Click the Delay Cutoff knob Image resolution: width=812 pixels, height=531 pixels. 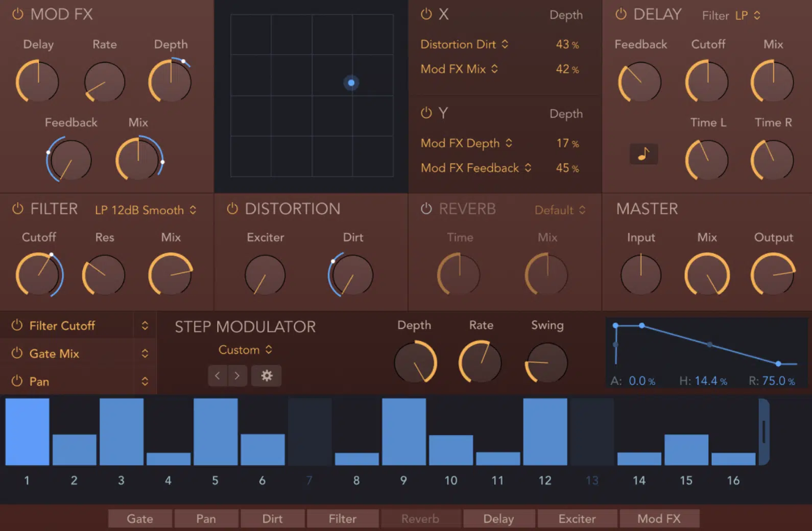[x=707, y=82]
